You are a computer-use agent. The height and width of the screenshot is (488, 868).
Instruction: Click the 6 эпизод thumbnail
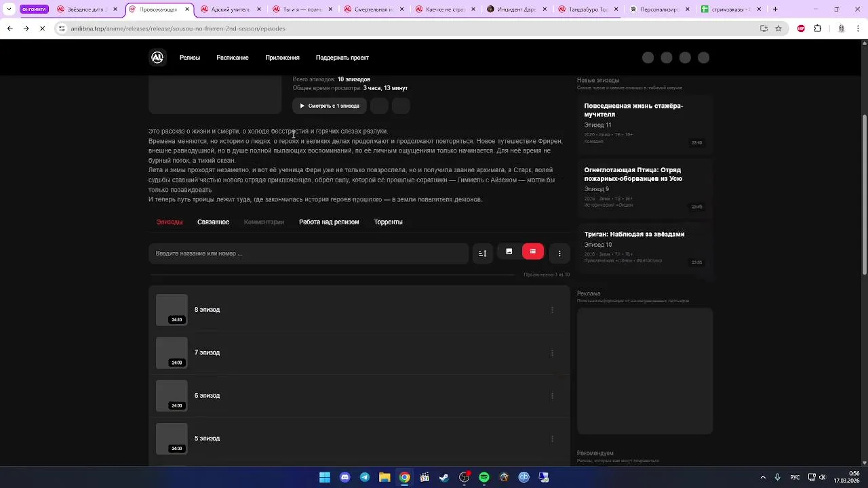coord(172,395)
